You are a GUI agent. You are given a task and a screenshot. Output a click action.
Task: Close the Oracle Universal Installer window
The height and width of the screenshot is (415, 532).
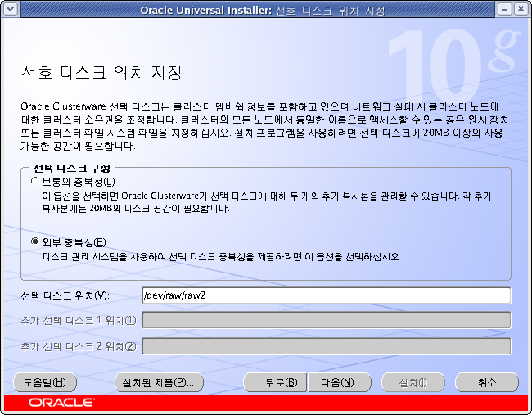[x=521, y=9]
